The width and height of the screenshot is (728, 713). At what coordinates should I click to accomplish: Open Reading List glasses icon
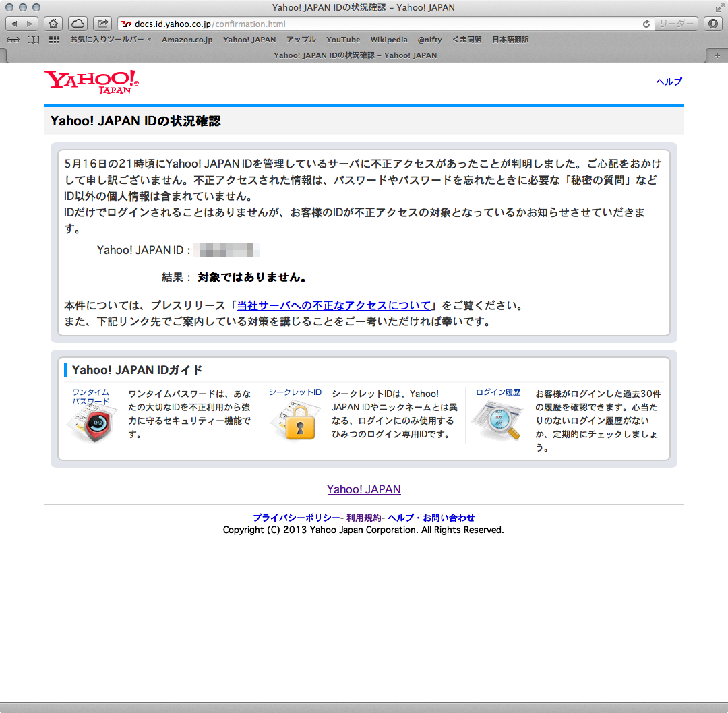pos(13,40)
